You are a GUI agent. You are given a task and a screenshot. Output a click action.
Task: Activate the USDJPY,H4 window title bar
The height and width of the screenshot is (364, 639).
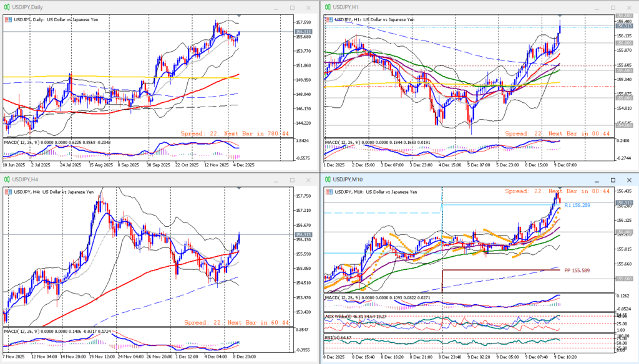(x=125, y=180)
